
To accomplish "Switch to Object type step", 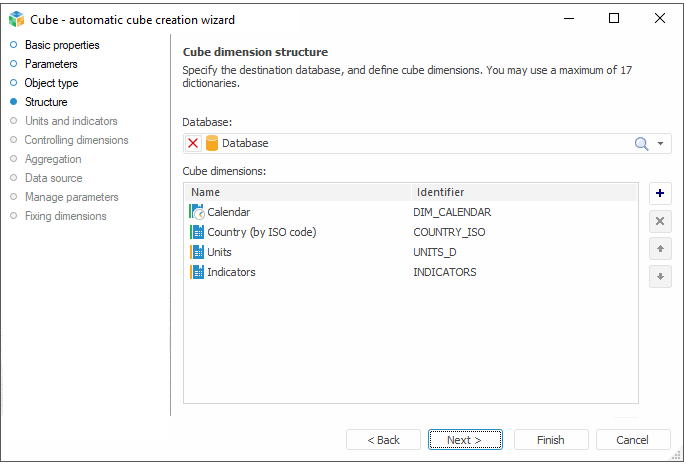I will pyautogui.click(x=51, y=83).
